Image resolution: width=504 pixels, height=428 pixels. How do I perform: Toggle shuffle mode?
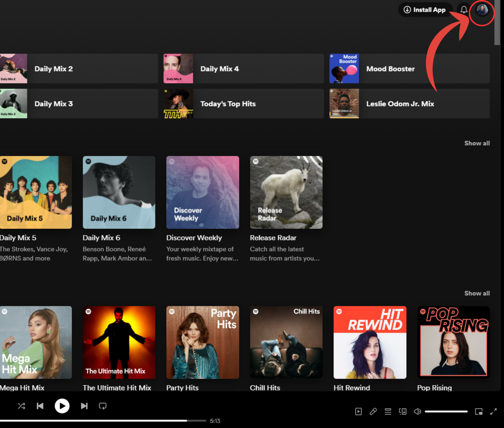pyautogui.click(x=21, y=406)
